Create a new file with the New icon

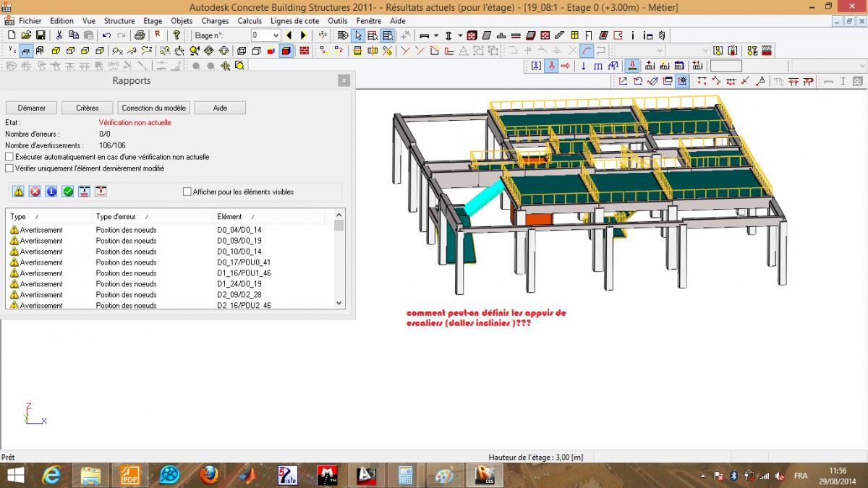[x=11, y=35]
